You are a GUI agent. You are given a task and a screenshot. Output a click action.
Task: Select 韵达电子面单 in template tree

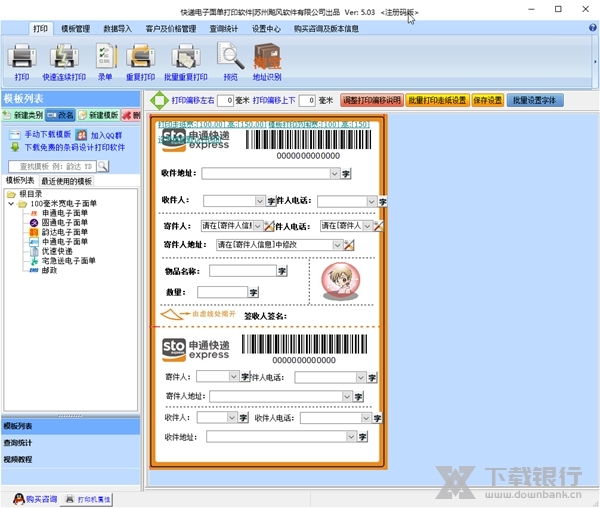click(x=65, y=232)
